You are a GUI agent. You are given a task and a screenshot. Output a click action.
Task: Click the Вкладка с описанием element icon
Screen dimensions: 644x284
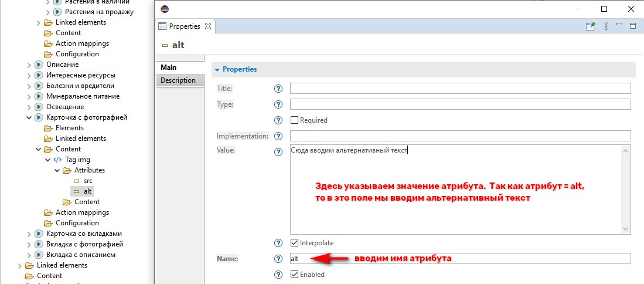pyautogui.click(x=39, y=255)
